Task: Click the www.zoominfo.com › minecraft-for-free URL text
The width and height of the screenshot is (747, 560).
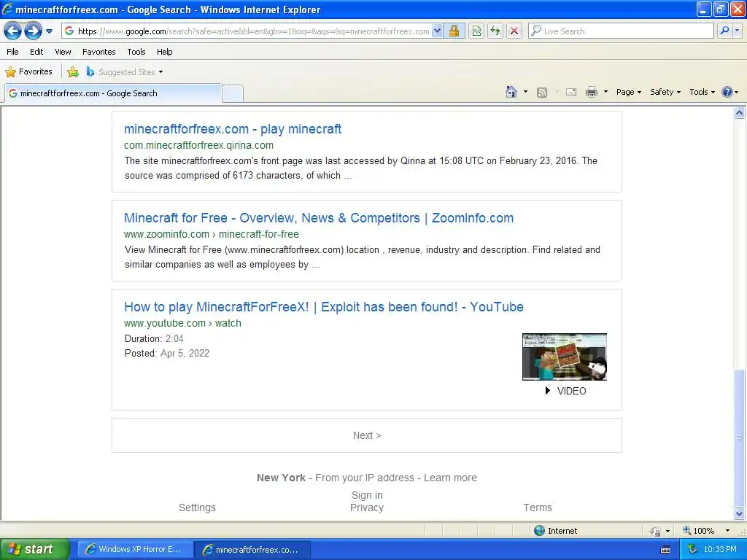Action: (x=212, y=234)
